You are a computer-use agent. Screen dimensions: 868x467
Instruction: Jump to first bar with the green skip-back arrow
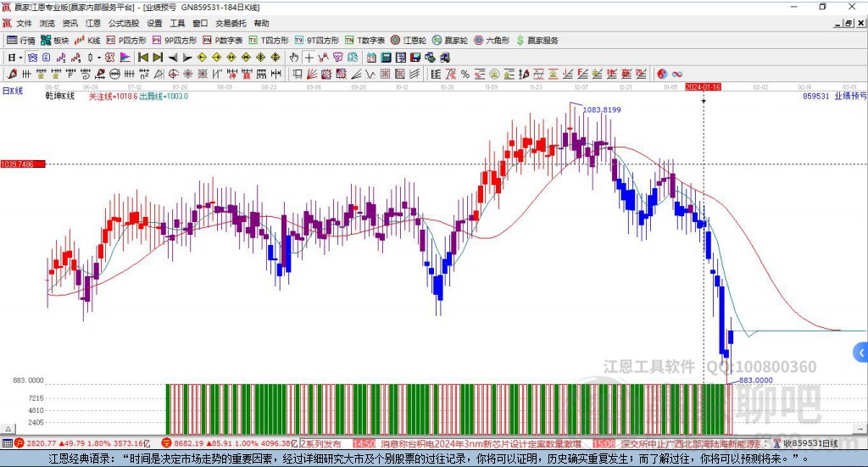(x=143, y=57)
